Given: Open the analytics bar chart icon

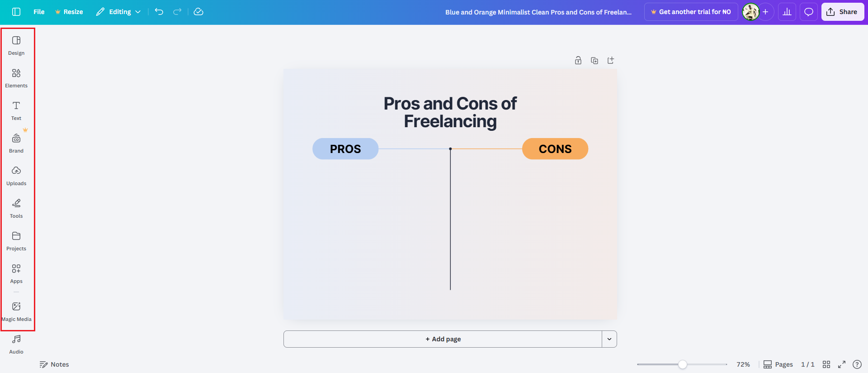Looking at the screenshot, I should click(x=787, y=12).
